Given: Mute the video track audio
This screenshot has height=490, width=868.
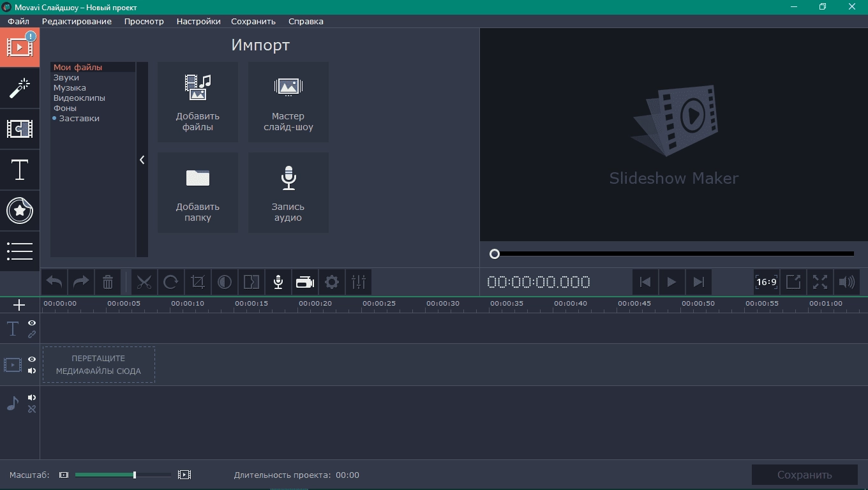Looking at the screenshot, I should (x=32, y=371).
